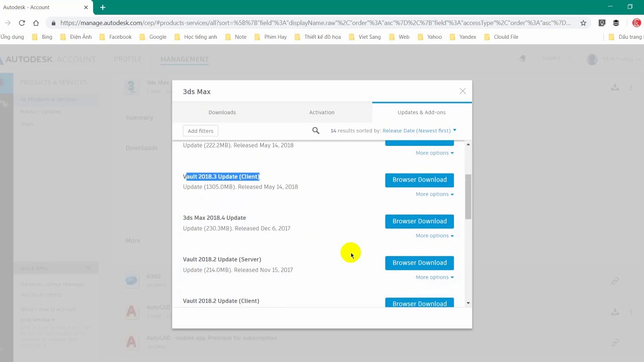This screenshot has width=644, height=362.
Task: Select Vault 2018.3 Update (Client) title text
Action: click(x=221, y=176)
